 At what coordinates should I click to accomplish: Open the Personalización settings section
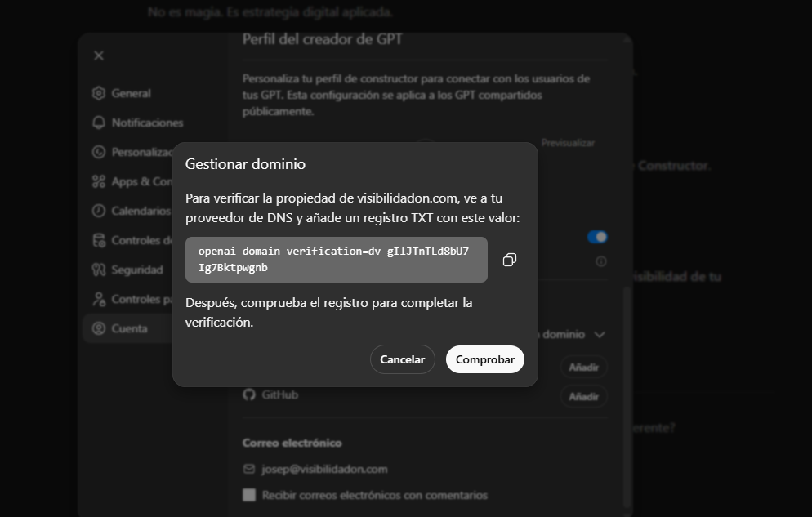point(131,152)
